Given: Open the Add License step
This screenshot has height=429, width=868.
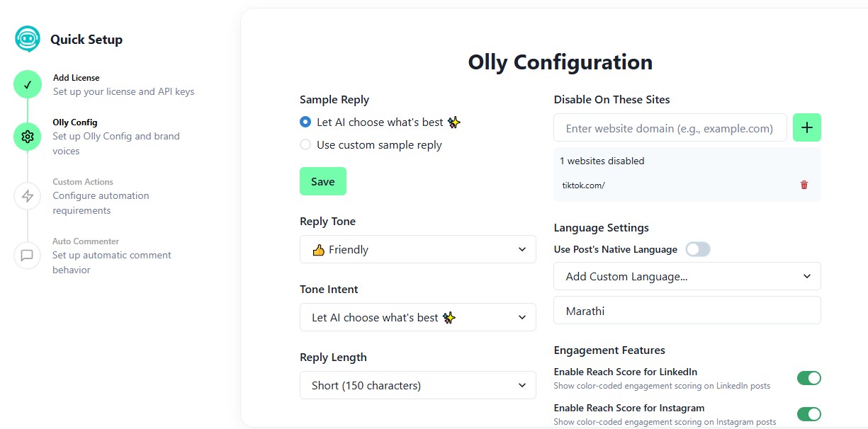Looking at the screenshot, I should (77, 77).
